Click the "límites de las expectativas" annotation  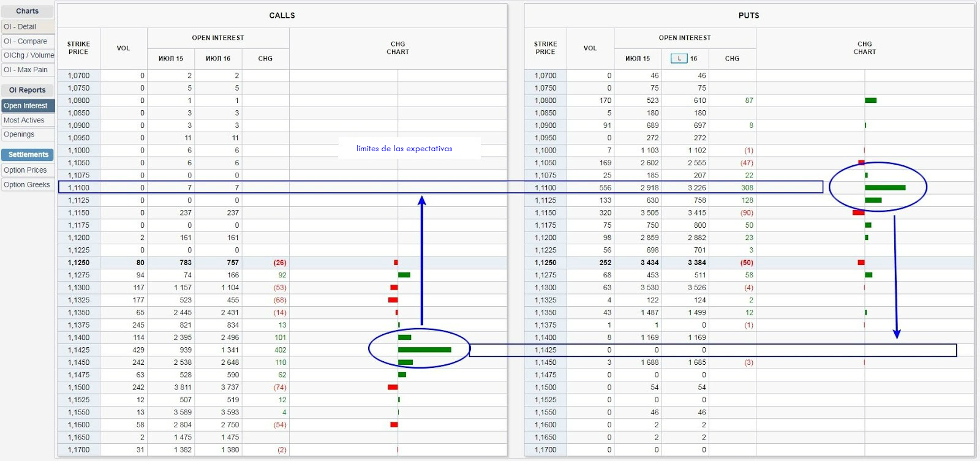(x=404, y=149)
